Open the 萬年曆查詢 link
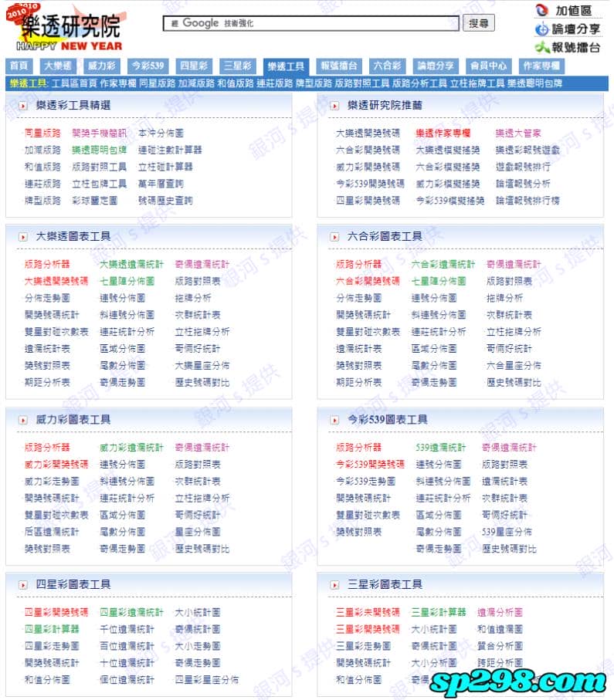The height and width of the screenshot is (700, 614). [x=161, y=184]
